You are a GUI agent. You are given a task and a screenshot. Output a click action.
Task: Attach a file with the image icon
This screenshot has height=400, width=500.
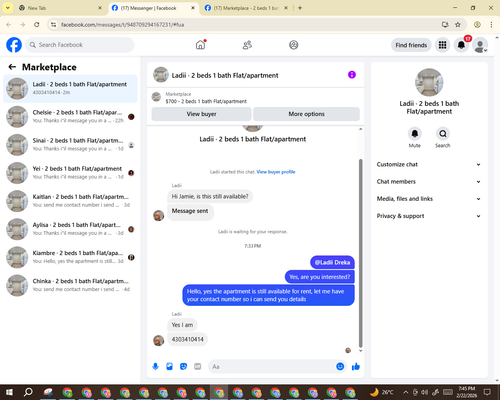tap(170, 367)
